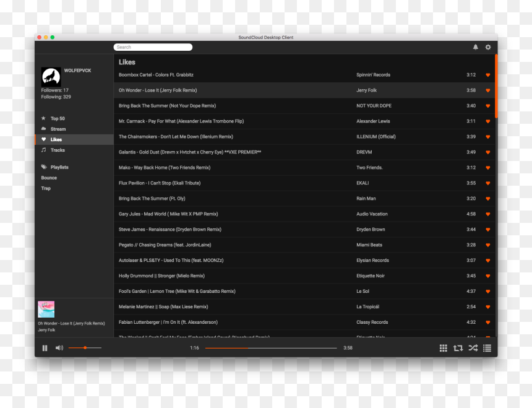Click the music note icon beside Tracks

point(43,150)
